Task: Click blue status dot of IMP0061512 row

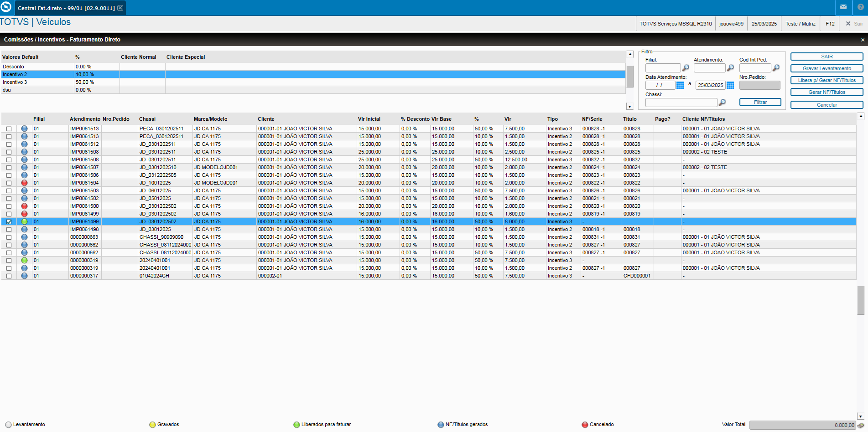Action: pyautogui.click(x=24, y=144)
